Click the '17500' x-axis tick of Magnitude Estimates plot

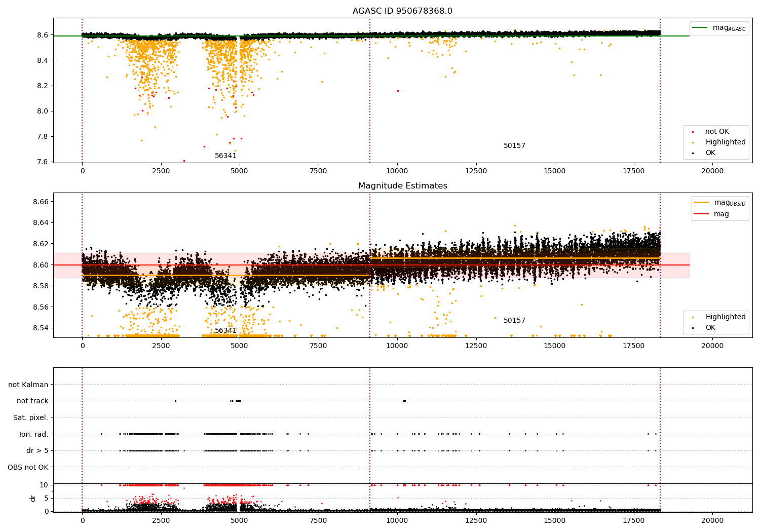click(x=633, y=346)
